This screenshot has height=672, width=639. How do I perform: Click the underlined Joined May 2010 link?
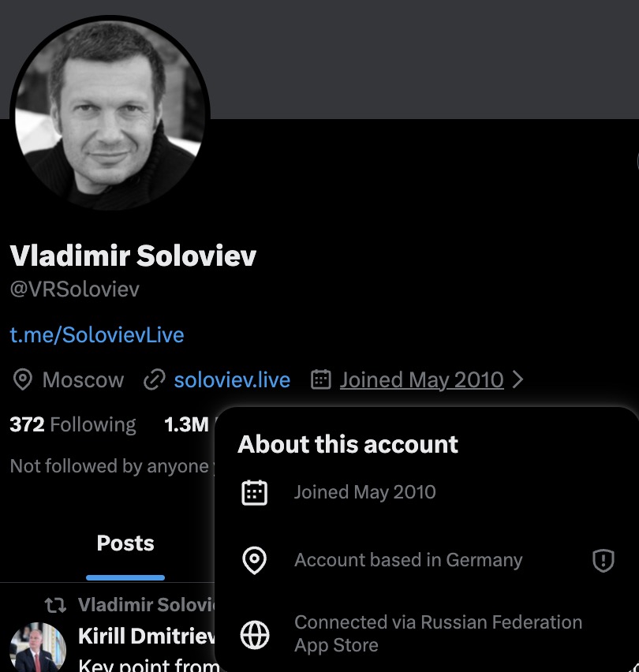point(421,380)
